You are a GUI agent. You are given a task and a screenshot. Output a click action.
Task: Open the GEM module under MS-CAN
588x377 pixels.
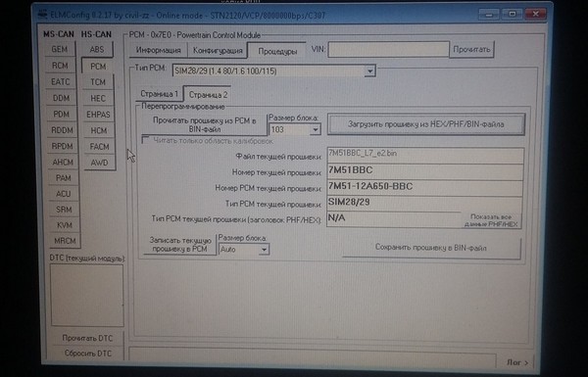tap(60, 50)
